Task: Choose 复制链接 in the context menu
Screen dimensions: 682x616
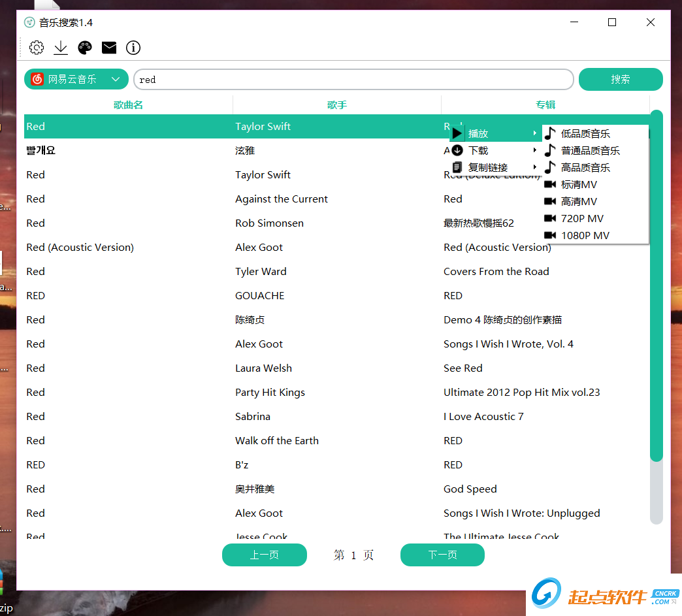Action: coord(495,167)
